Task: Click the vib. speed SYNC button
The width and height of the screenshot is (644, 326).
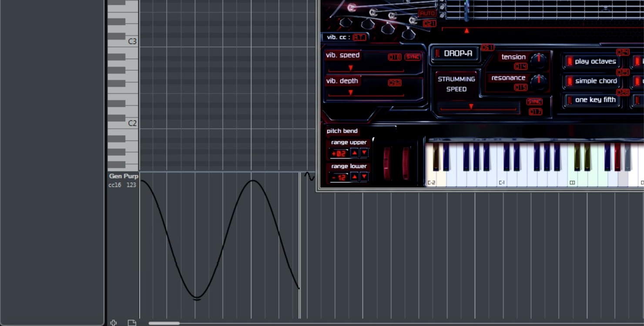Action: pyautogui.click(x=413, y=57)
